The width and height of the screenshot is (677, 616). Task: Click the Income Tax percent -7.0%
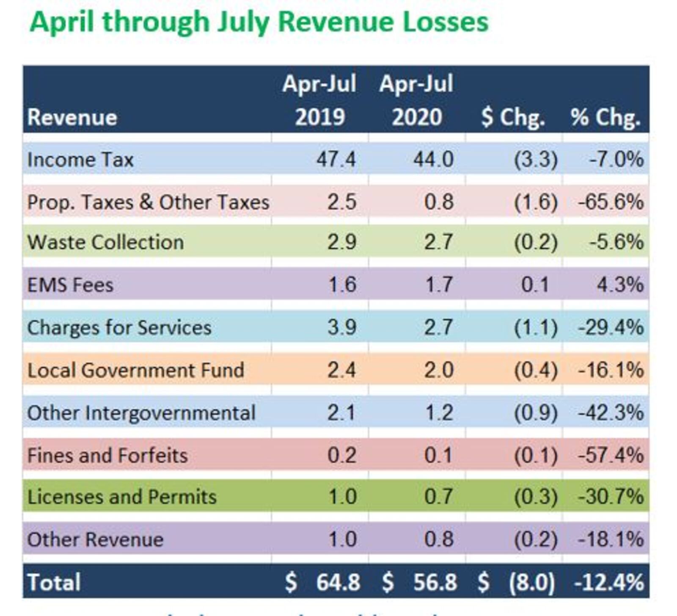(x=616, y=160)
